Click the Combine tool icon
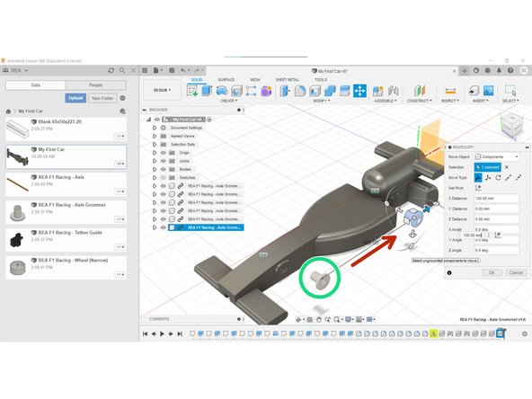 [x=330, y=91]
